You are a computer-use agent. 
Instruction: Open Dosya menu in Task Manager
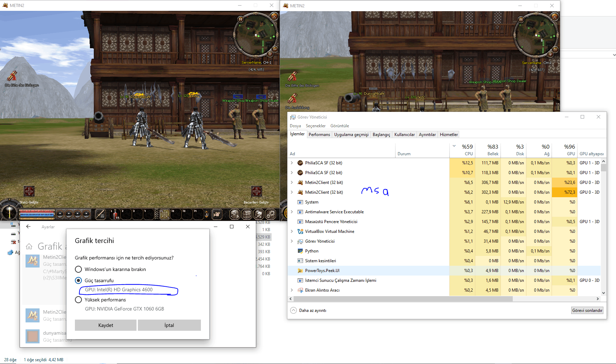tap(295, 126)
